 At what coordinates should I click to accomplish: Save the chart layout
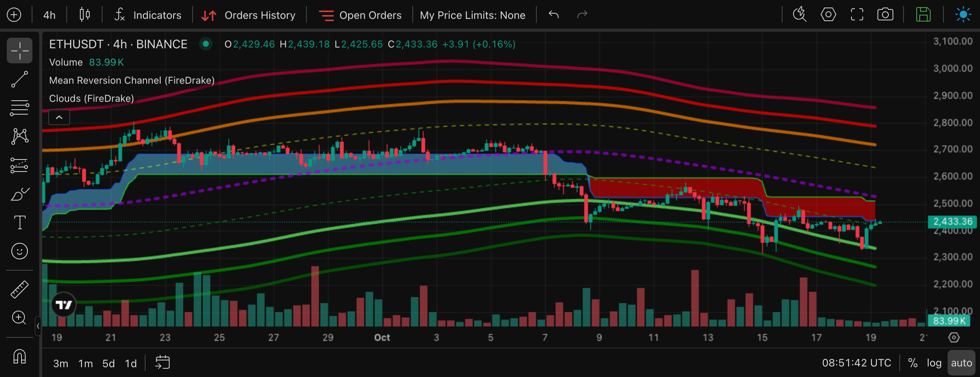pos(923,15)
